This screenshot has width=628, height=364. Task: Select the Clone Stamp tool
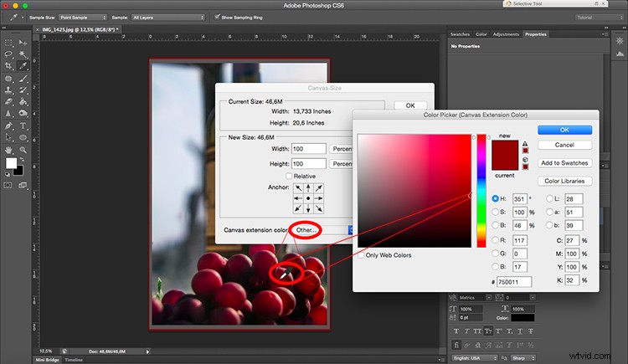pyautogui.click(x=8, y=90)
